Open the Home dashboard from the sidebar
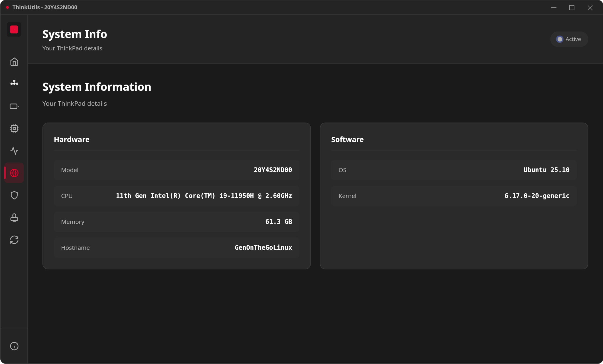The width and height of the screenshot is (603, 364). pyautogui.click(x=14, y=62)
